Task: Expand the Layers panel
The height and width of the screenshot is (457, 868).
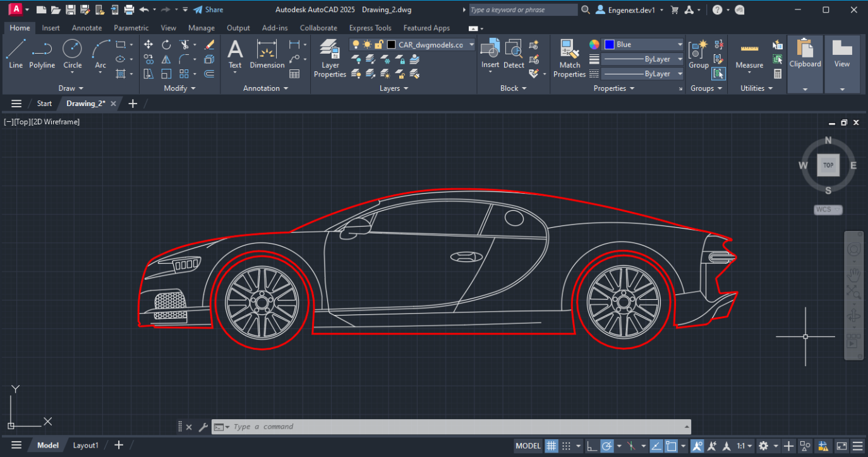Action: click(394, 88)
